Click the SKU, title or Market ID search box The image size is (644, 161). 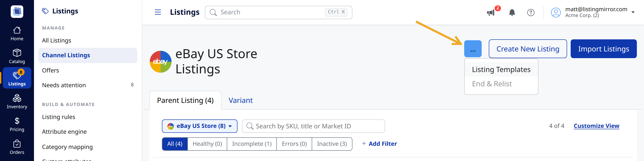point(313,126)
